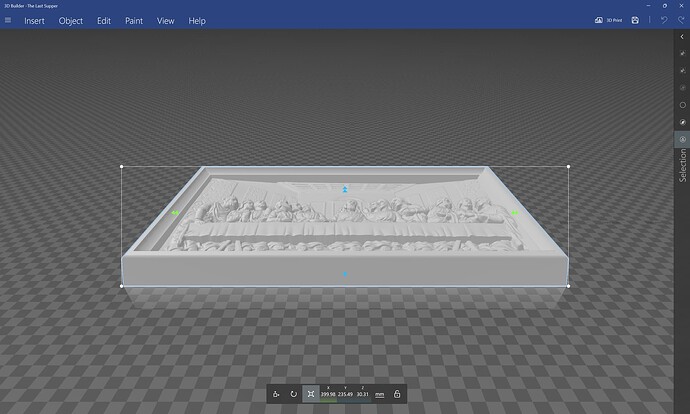
Task: Open the Edit menu
Action: (x=104, y=21)
